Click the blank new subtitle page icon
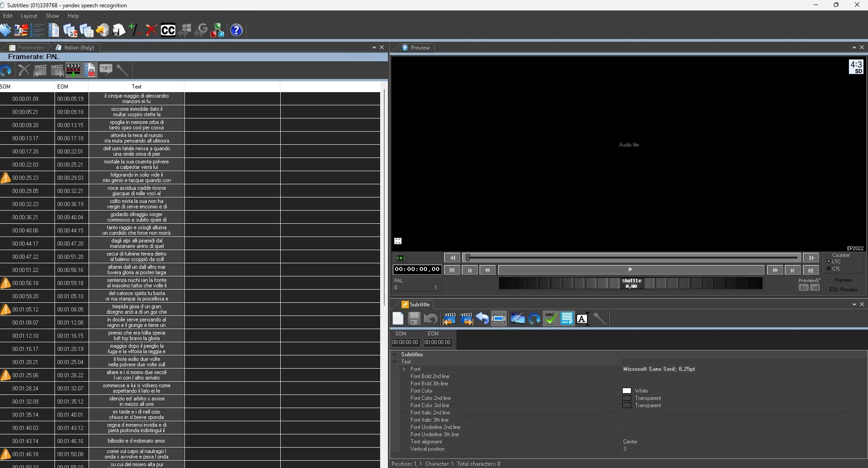 coord(398,319)
